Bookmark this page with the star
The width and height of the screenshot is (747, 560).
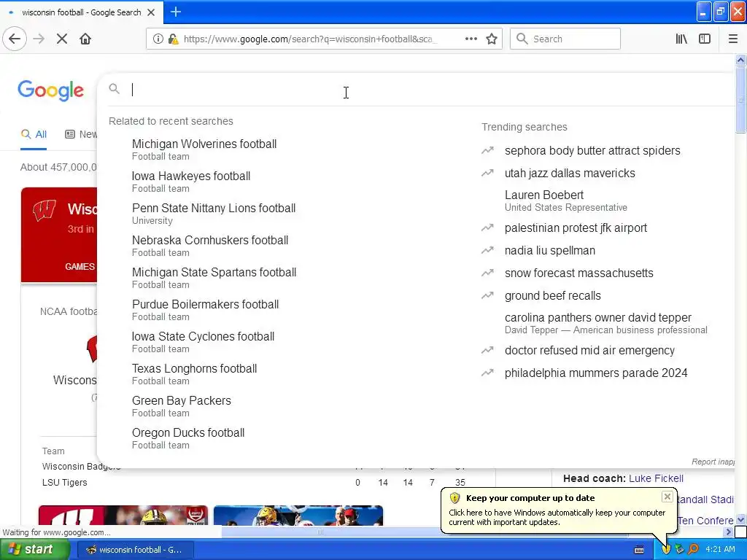492,39
